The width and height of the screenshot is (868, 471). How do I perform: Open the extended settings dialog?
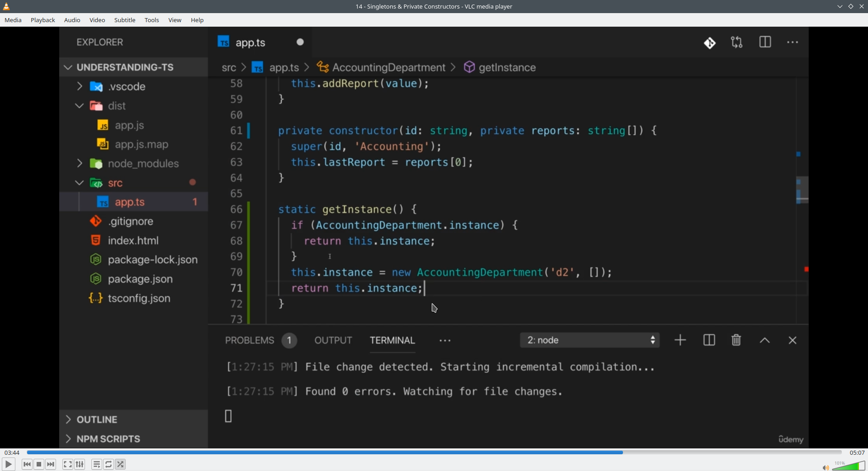click(x=80, y=464)
